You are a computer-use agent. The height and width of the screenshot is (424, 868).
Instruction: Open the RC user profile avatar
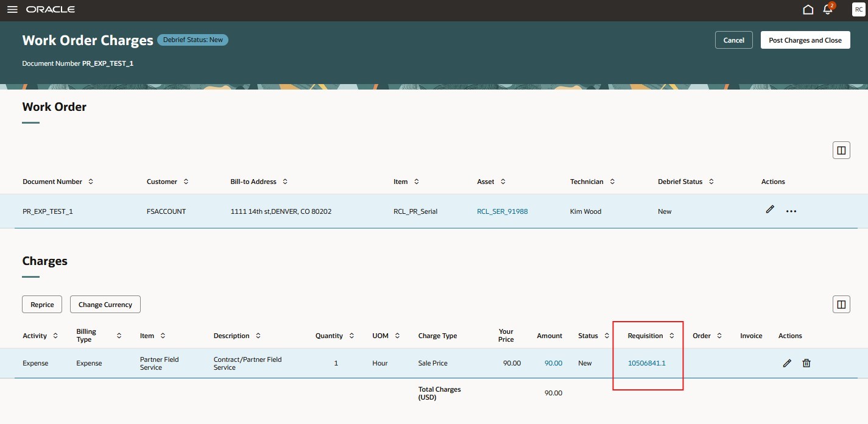coord(858,10)
